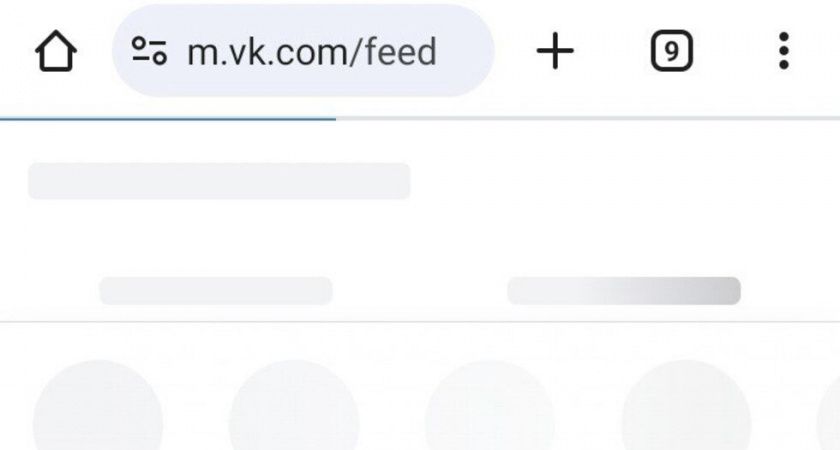Tap the browser Home icon

(x=56, y=51)
